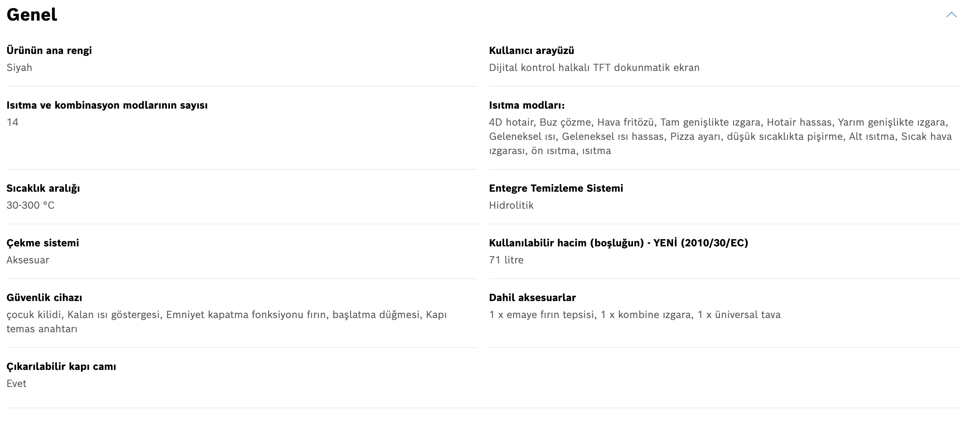Select the emaye fırın tepsisi accessories text
Image resolution: width=980 pixels, height=426 pixels.
pos(634,315)
